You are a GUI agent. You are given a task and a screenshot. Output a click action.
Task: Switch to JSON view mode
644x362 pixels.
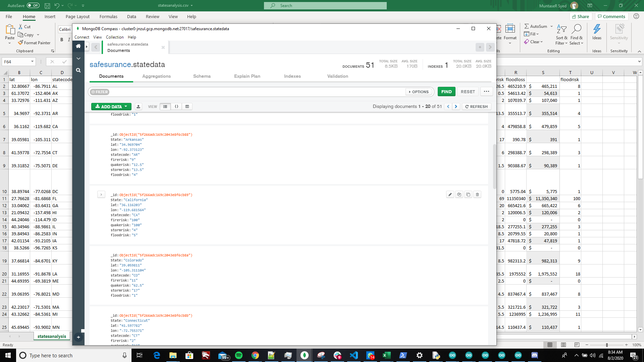click(176, 107)
